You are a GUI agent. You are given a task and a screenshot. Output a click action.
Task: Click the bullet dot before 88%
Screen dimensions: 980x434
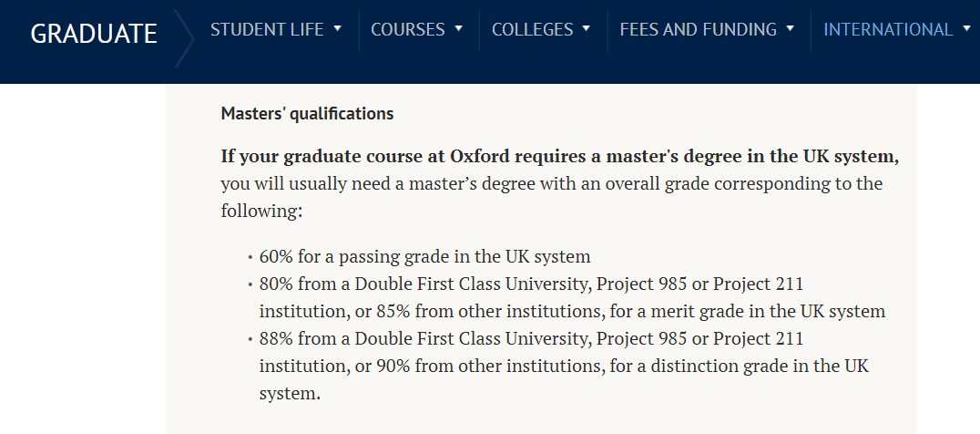pos(250,340)
